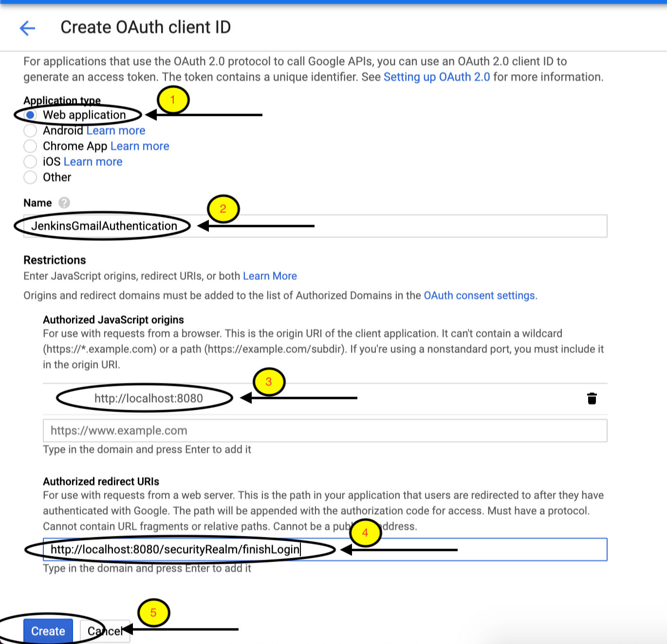Choose the Chrome App radio option

click(x=31, y=146)
